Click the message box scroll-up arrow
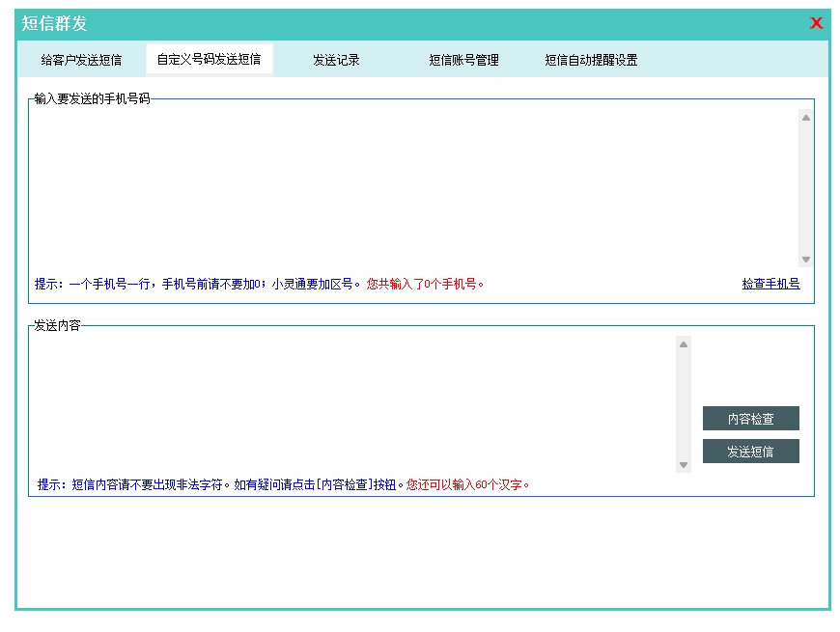840x632 pixels. click(x=684, y=343)
